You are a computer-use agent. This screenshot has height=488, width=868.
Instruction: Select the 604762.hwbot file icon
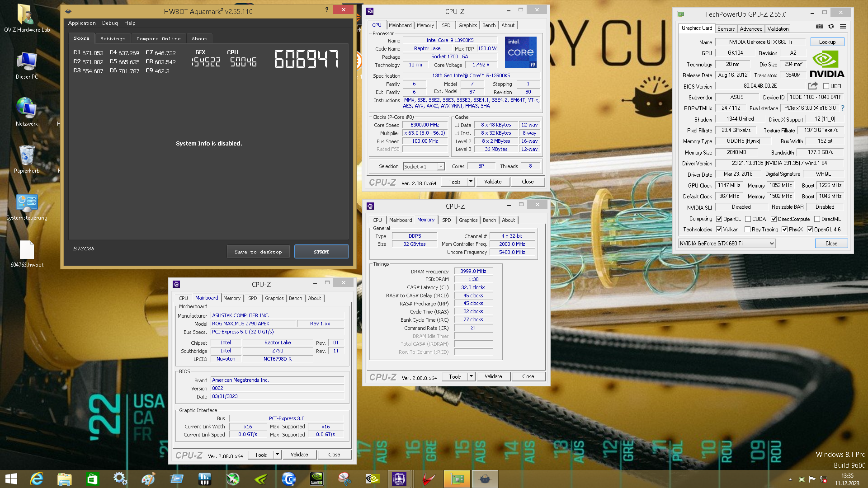[27, 254]
